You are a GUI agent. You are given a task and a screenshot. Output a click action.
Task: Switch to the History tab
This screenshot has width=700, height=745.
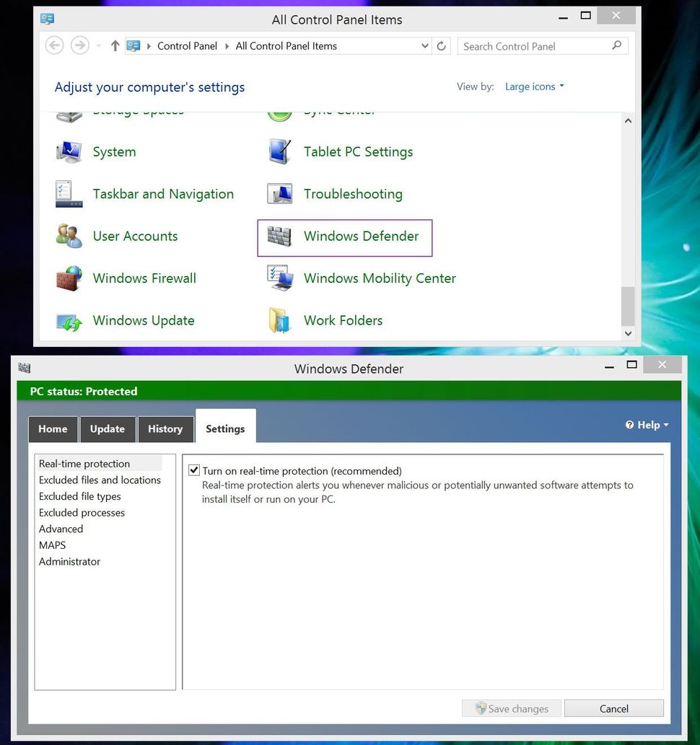[165, 428]
